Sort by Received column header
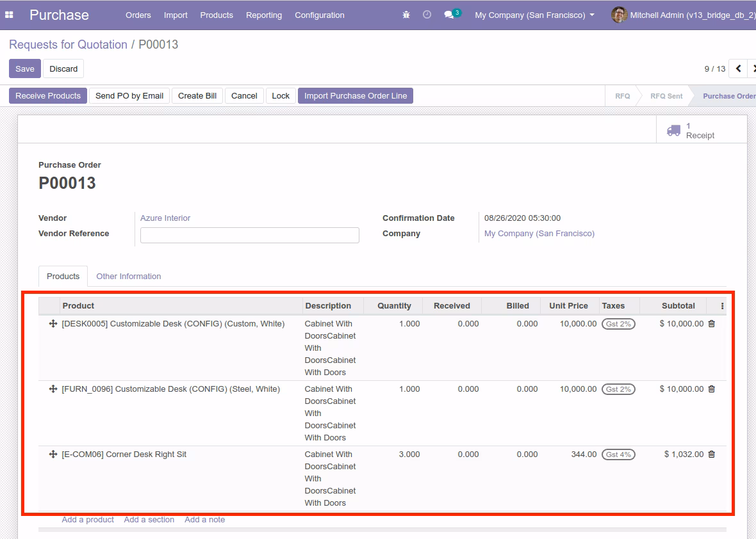756x539 pixels. point(452,306)
